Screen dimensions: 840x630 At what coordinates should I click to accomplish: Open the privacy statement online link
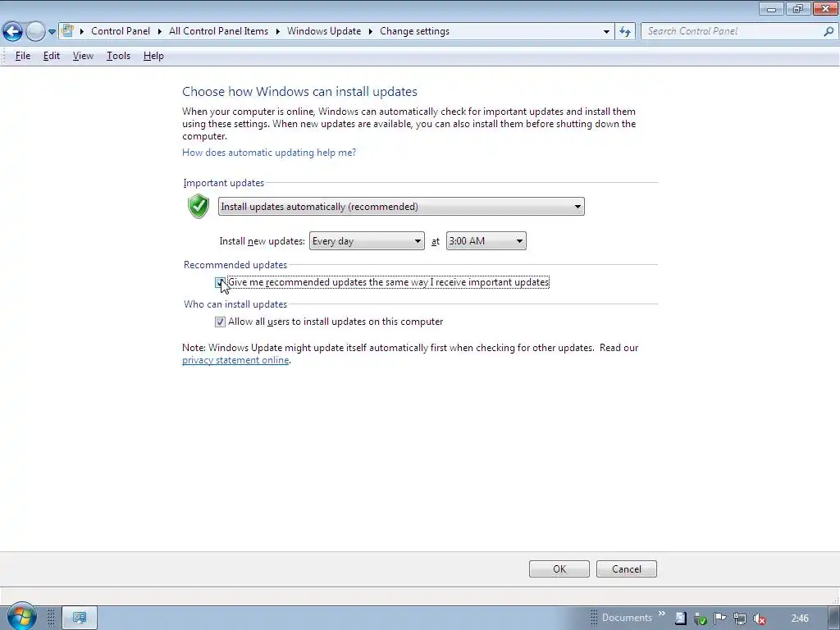pyautogui.click(x=235, y=360)
